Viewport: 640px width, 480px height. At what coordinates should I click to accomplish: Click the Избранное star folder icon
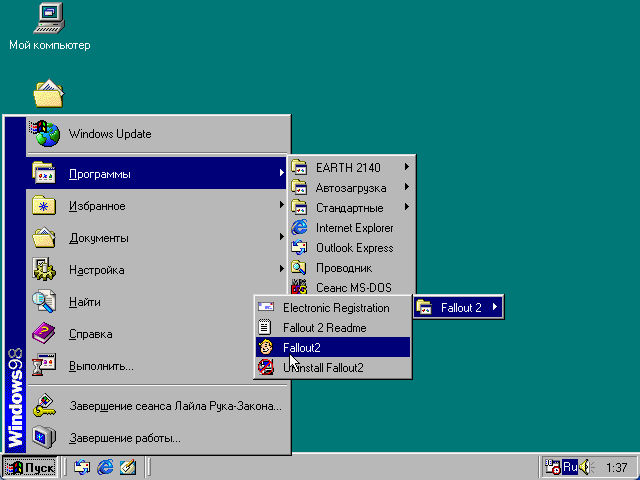pos(44,205)
